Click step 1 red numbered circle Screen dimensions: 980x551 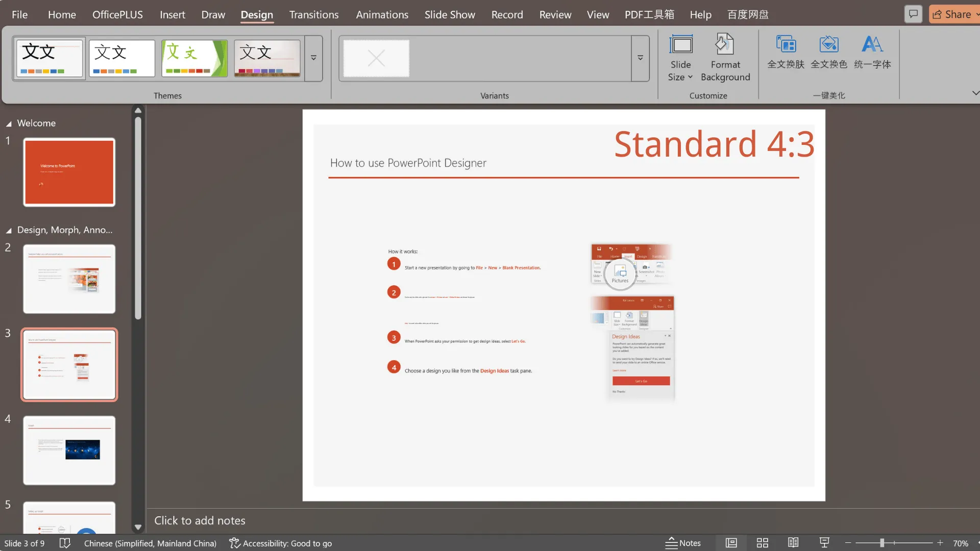394,264
